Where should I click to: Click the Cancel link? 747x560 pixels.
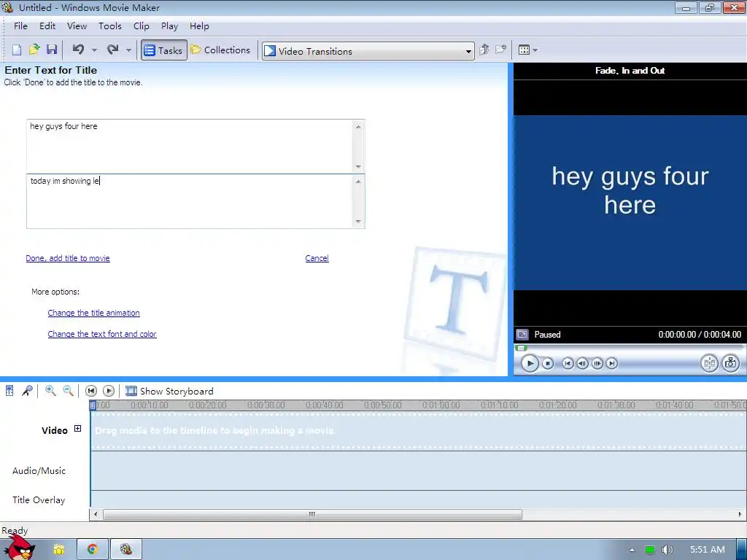(x=317, y=258)
